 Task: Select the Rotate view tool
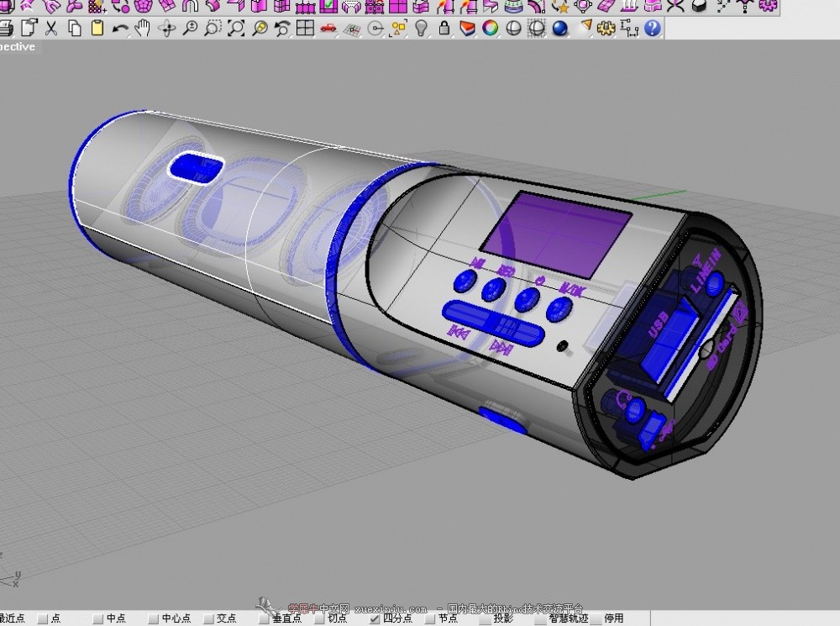[x=166, y=29]
